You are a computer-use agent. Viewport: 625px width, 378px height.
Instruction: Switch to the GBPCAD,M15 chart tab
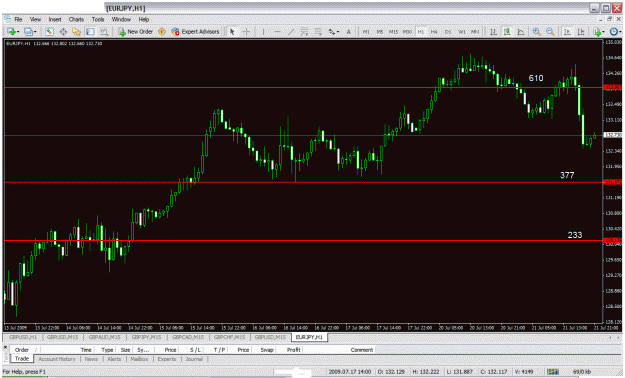tap(188, 337)
